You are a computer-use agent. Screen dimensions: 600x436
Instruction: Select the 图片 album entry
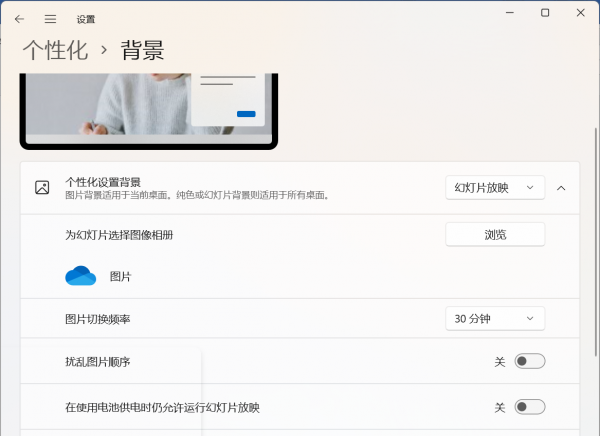click(121, 276)
